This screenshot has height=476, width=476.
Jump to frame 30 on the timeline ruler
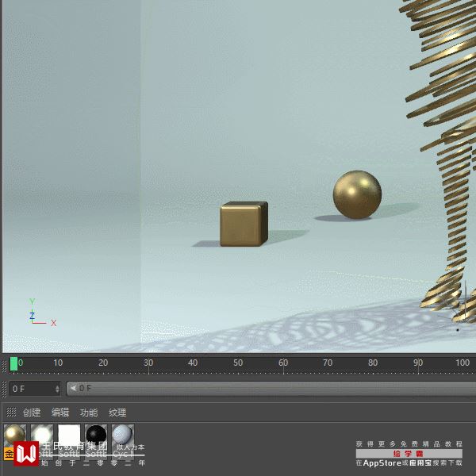[x=148, y=363]
